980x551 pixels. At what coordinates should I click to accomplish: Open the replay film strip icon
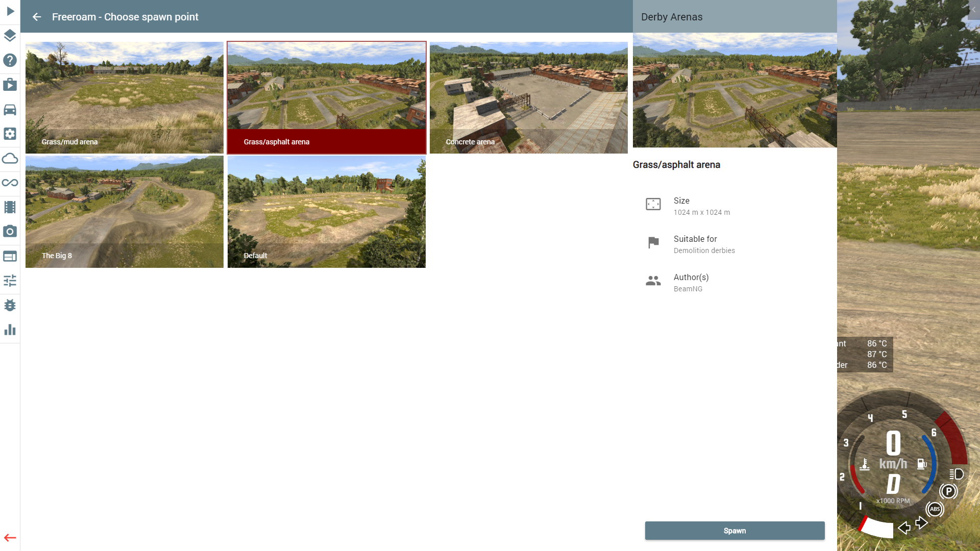click(x=10, y=207)
